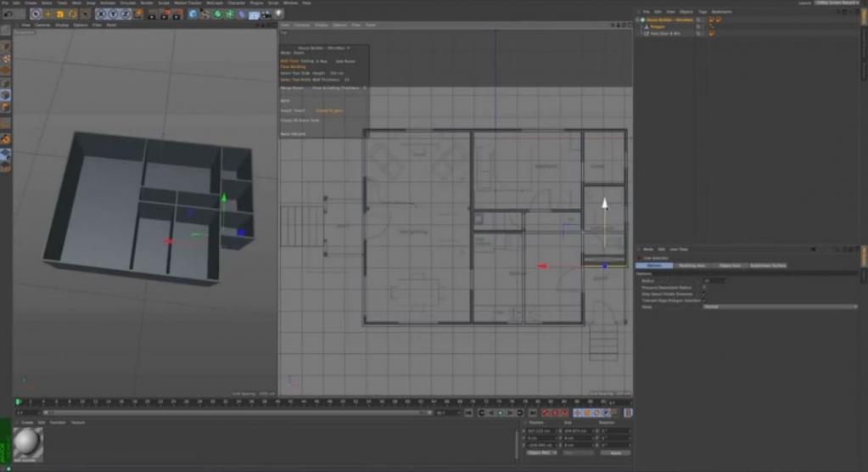The height and width of the screenshot is (472, 868).
Task: Enable Only Select Visible Elements checkbox
Action: click(x=704, y=294)
